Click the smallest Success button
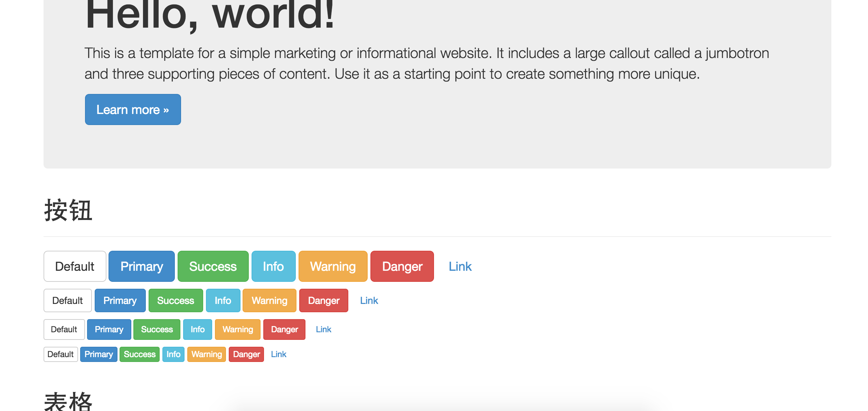This screenshot has width=868, height=411. point(140,354)
